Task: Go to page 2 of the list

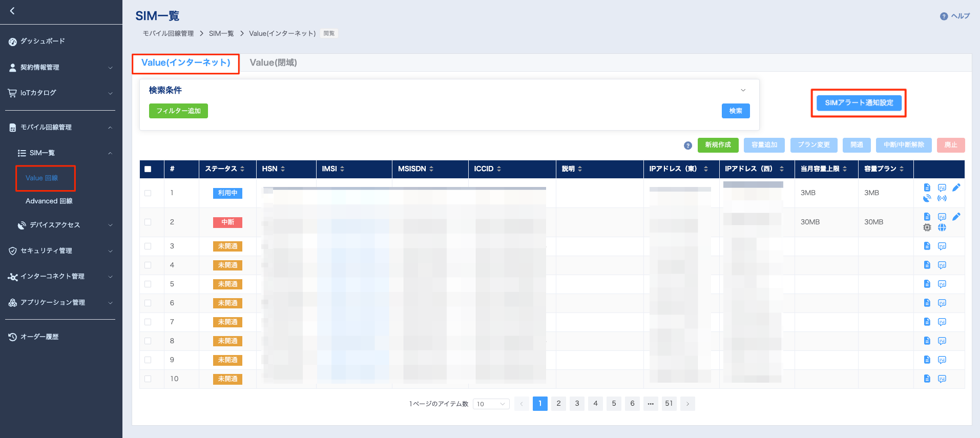Action: tap(558, 404)
